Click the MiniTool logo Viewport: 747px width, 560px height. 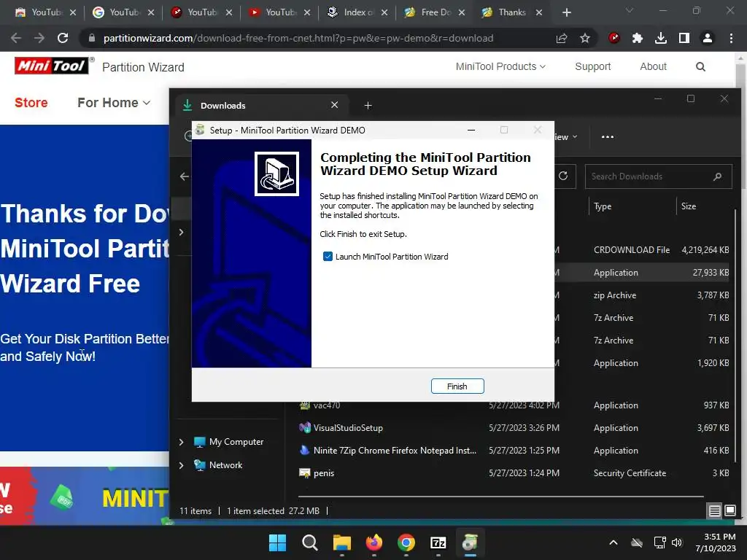pyautogui.click(x=52, y=66)
